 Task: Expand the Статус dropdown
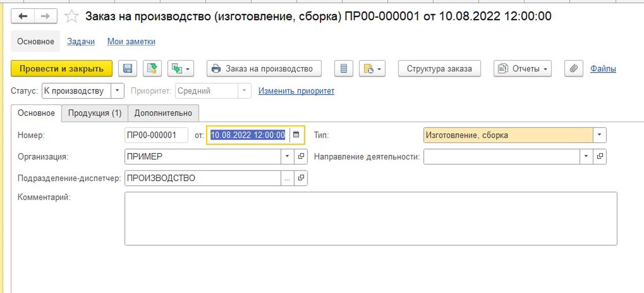coord(117,91)
